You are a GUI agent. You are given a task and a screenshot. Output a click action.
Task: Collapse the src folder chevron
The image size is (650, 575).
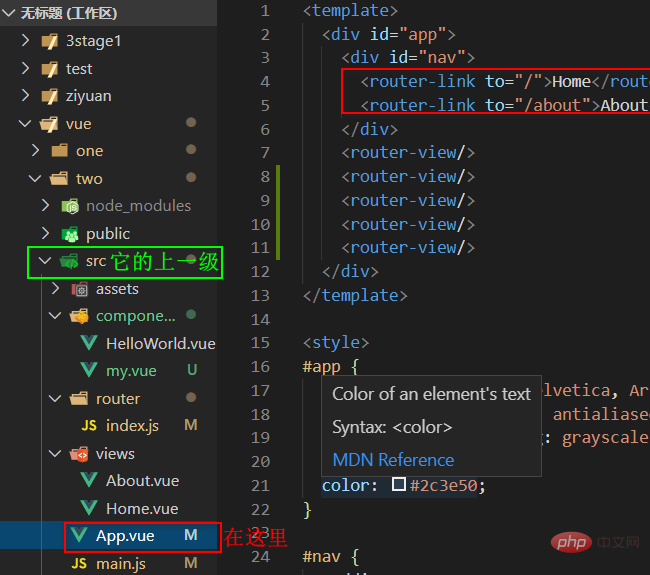45,261
